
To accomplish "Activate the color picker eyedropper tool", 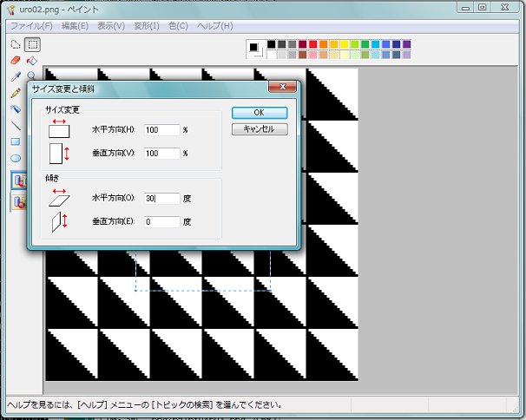I will 15,77.
